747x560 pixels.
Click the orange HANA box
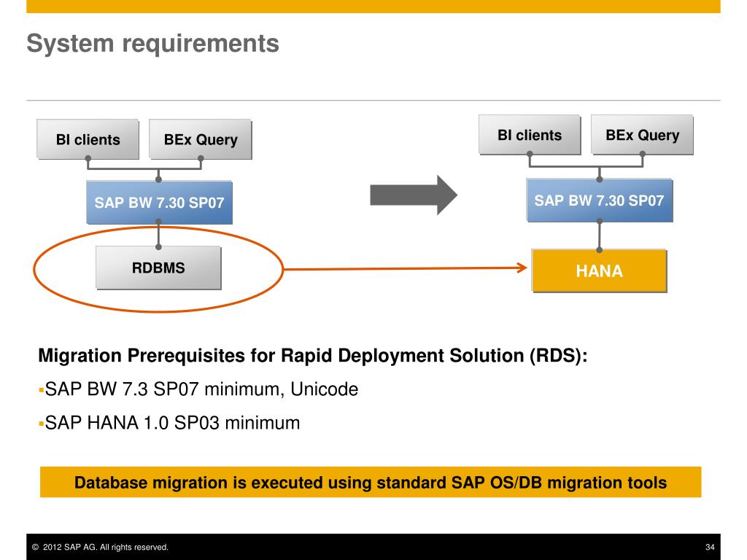click(600, 271)
